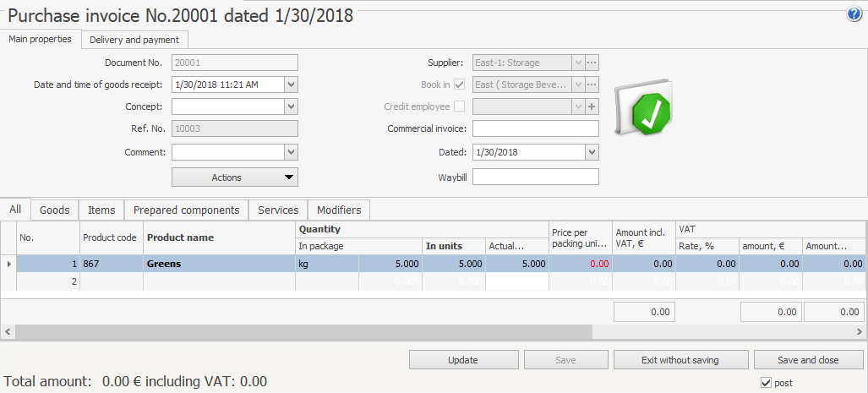Click the Save and close button
This screenshot has width=868, height=393.
[x=808, y=360]
